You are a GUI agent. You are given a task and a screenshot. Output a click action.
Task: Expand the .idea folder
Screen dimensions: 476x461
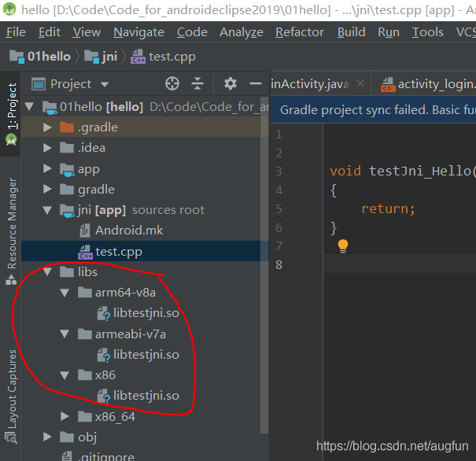pos(47,148)
